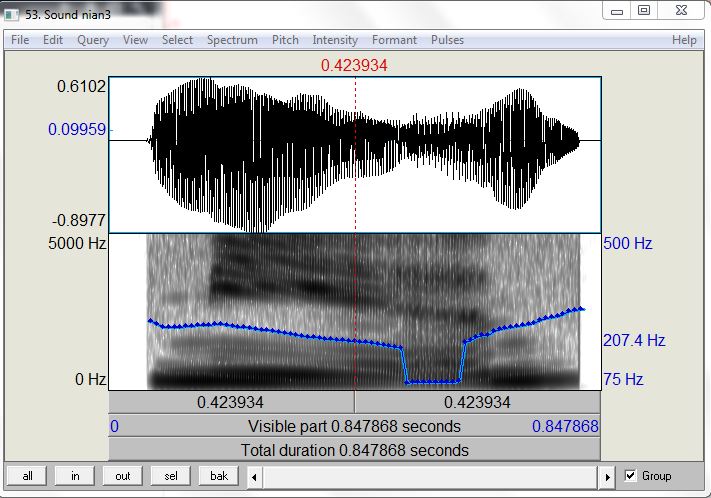The width and height of the screenshot is (711, 498).
Task: Open the Edit menu
Action: click(53, 40)
